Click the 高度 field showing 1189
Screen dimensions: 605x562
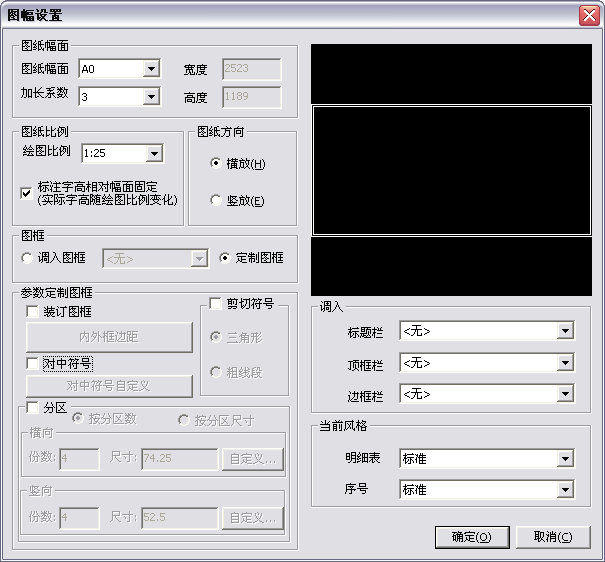[252, 97]
